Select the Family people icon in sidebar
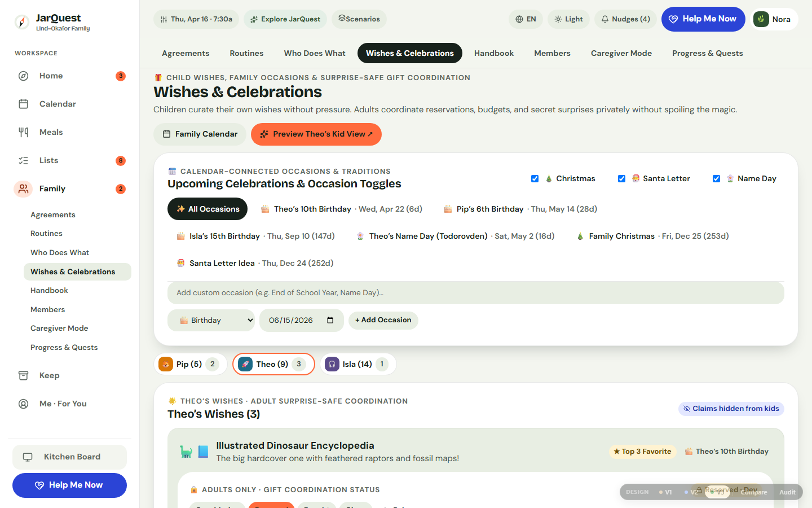812x508 pixels. point(23,189)
